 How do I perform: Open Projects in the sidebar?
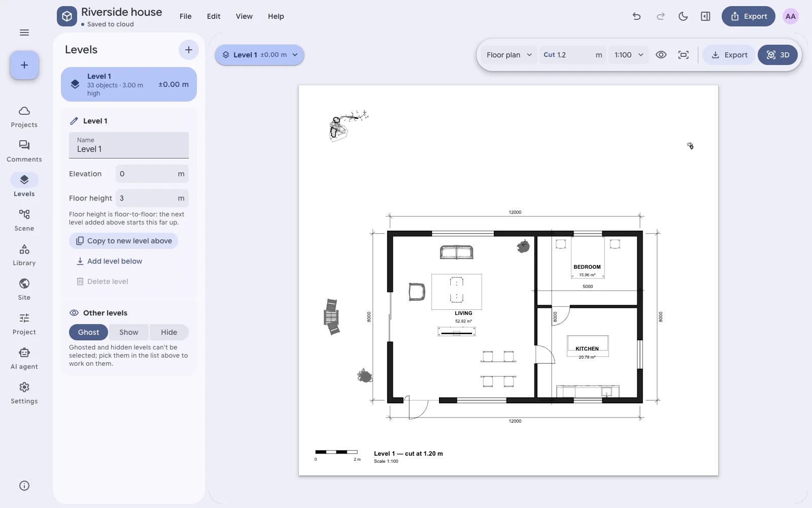point(24,117)
